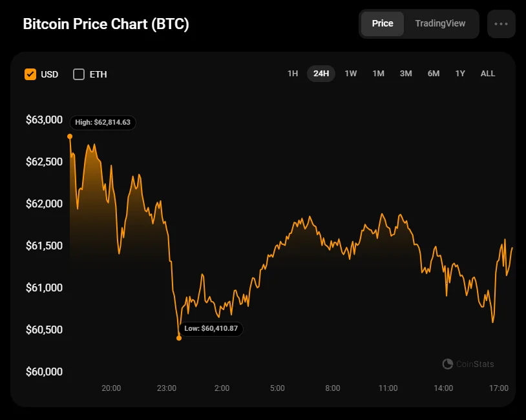Viewport: 526px width, 420px height.
Task: Click the CoinStats logo watermark
Action: coord(468,364)
